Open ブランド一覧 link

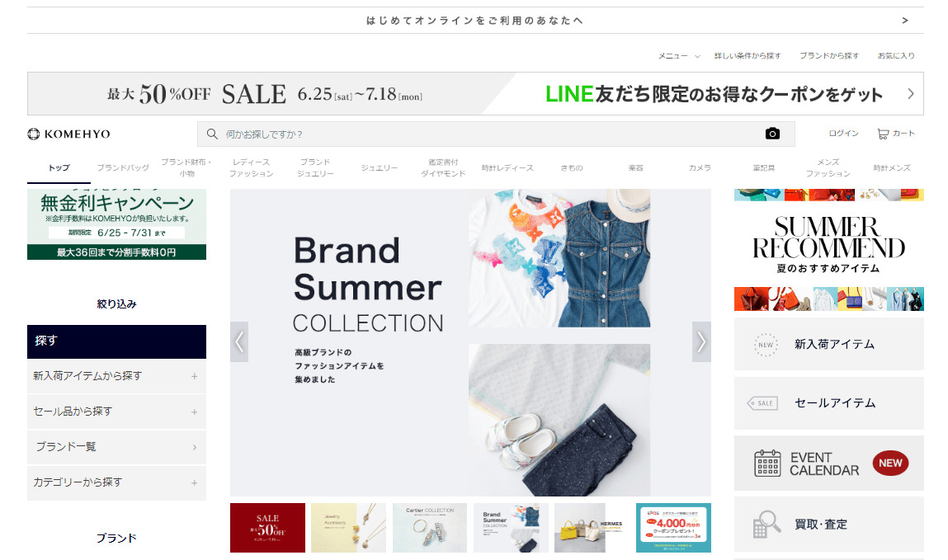coord(116,447)
